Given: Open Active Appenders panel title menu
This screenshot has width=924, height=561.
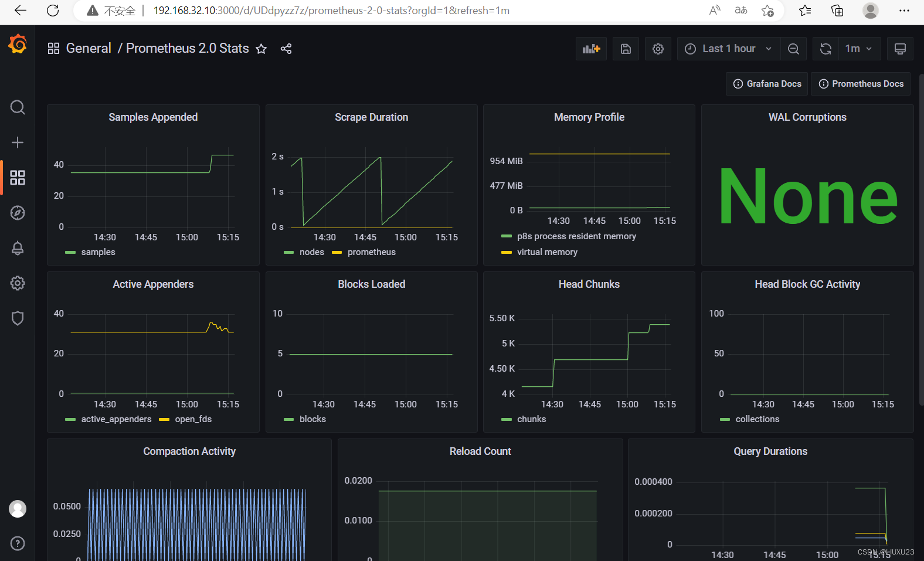Looking at the screenshot, I should [x=153, y=284].
